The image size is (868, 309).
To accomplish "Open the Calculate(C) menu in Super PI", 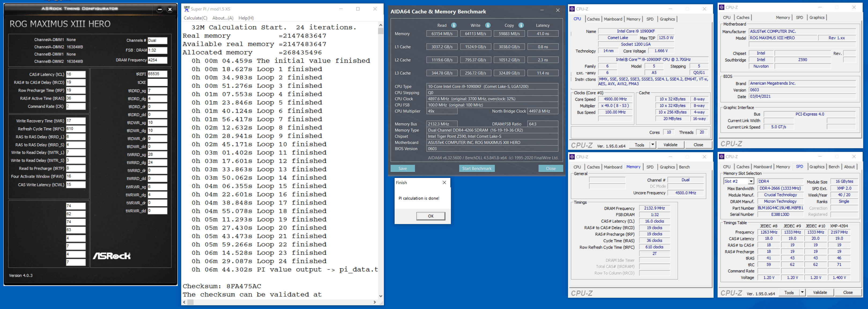I will (195, 18).
